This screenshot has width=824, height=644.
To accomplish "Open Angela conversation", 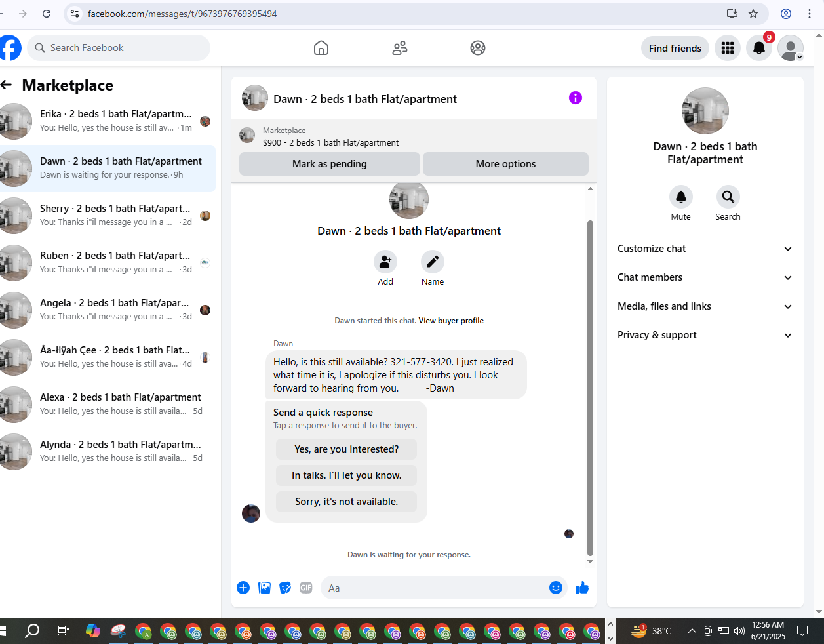I will [108, 310].
